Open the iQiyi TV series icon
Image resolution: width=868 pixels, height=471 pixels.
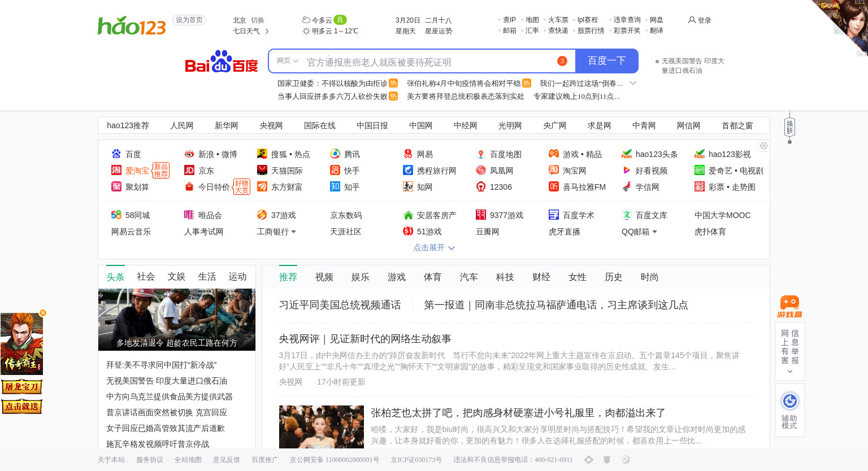click(699, 170)
